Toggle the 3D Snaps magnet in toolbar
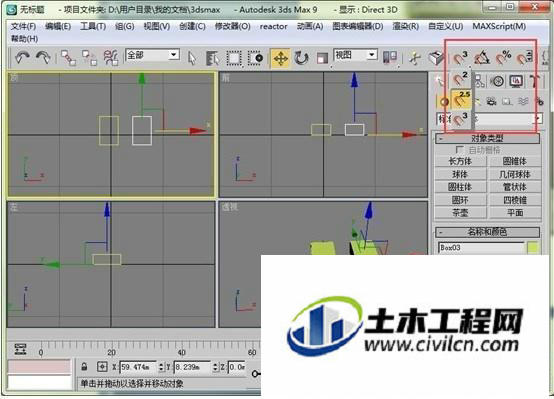Viewport: 554px width, 399px height. [460, 58]
